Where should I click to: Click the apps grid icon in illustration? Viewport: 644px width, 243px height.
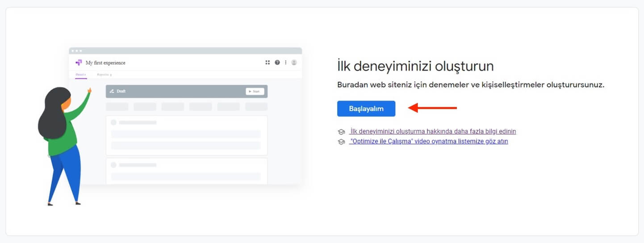268,63
